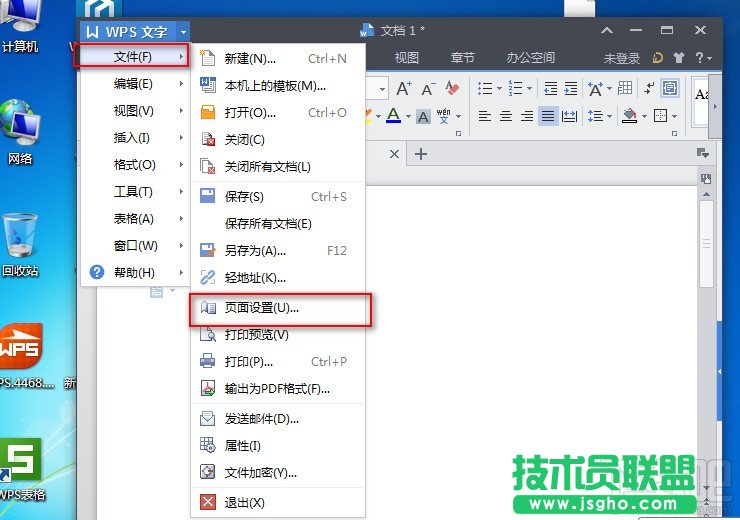Open the 编辑(E) submenu
The image size is (740, 520).
[134, 84]
